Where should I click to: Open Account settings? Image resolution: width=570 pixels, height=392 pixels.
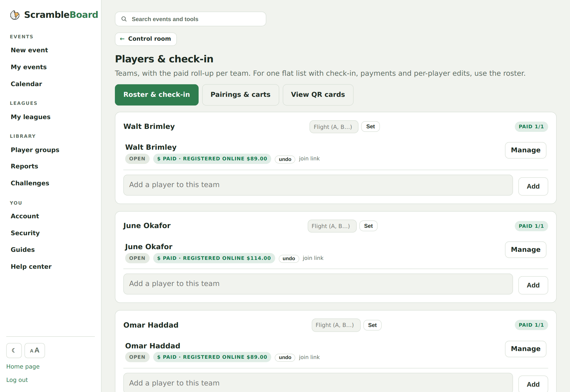(25, 216)
